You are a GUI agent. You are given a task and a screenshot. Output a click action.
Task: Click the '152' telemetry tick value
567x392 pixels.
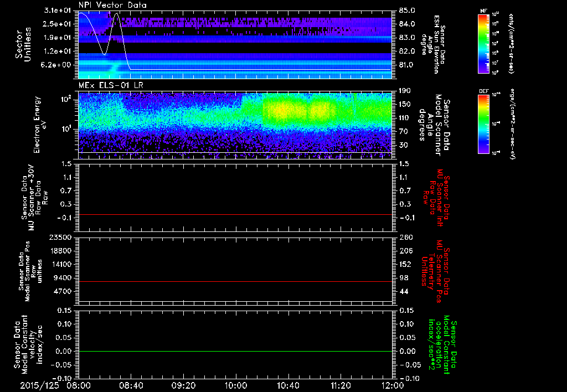pyautogui.click(x=405, y=264)
